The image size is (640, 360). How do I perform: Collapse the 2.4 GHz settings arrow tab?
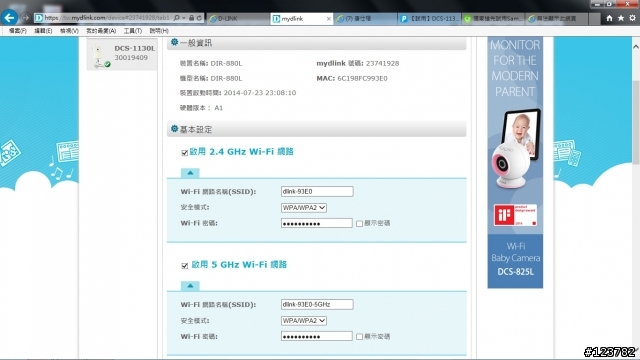190,173
